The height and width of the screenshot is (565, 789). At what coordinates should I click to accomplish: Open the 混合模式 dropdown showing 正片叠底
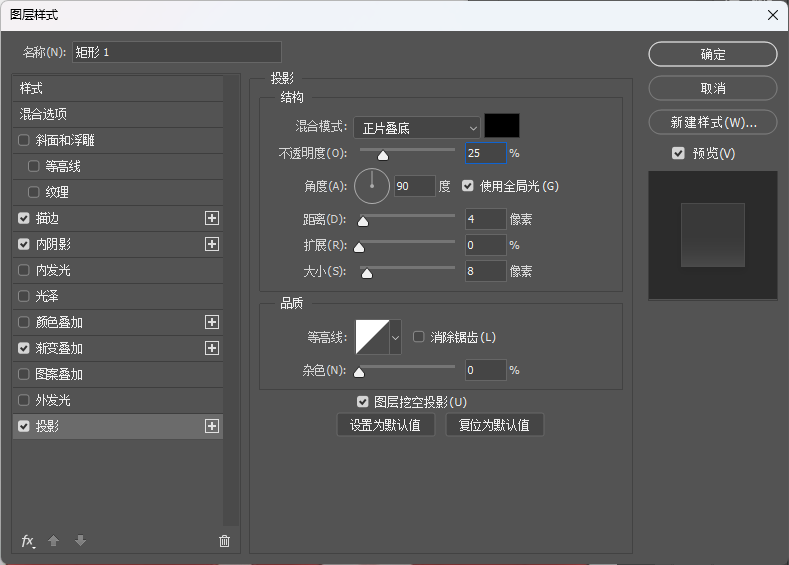click(417, 128)
